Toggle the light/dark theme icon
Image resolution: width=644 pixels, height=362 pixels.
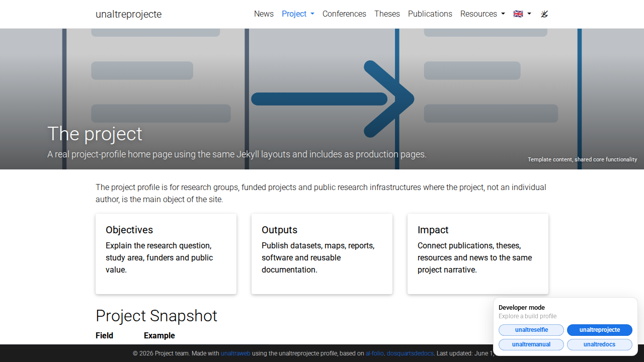544,14
